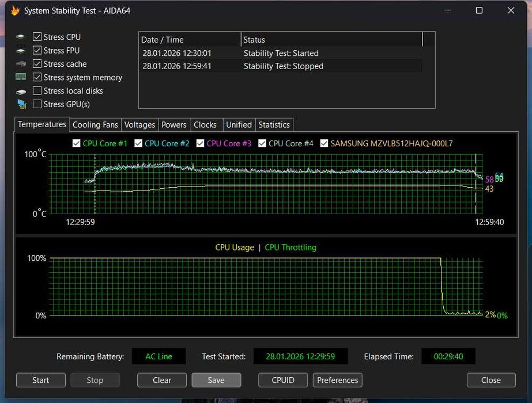Click the Save button

tap(216, 380)
